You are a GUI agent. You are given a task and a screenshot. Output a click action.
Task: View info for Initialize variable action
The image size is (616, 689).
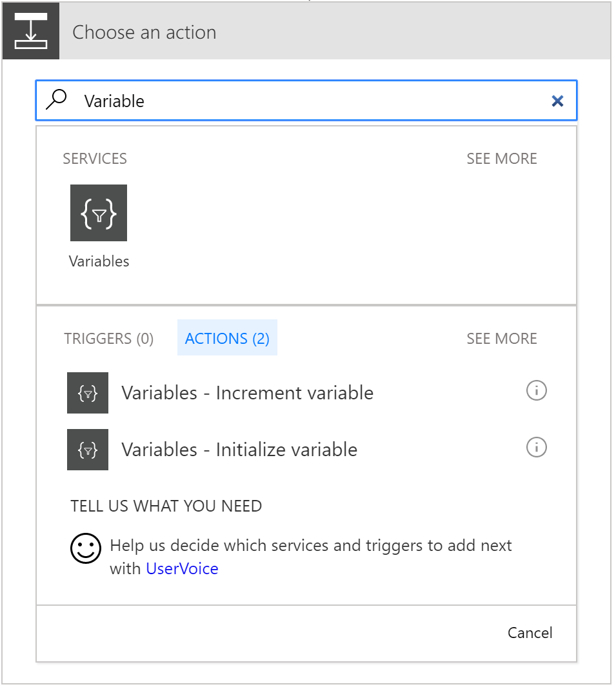click(536, 447)
